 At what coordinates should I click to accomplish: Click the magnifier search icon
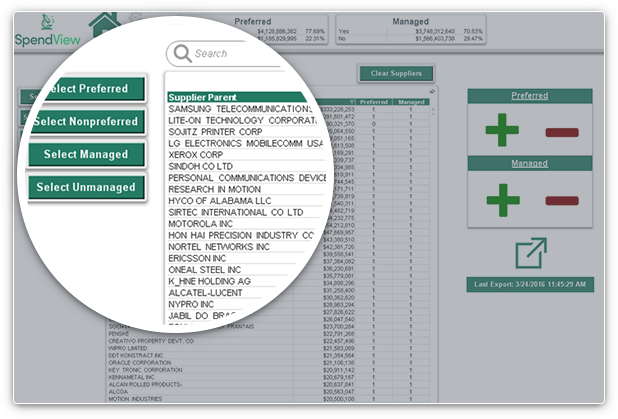coord(182,53)
